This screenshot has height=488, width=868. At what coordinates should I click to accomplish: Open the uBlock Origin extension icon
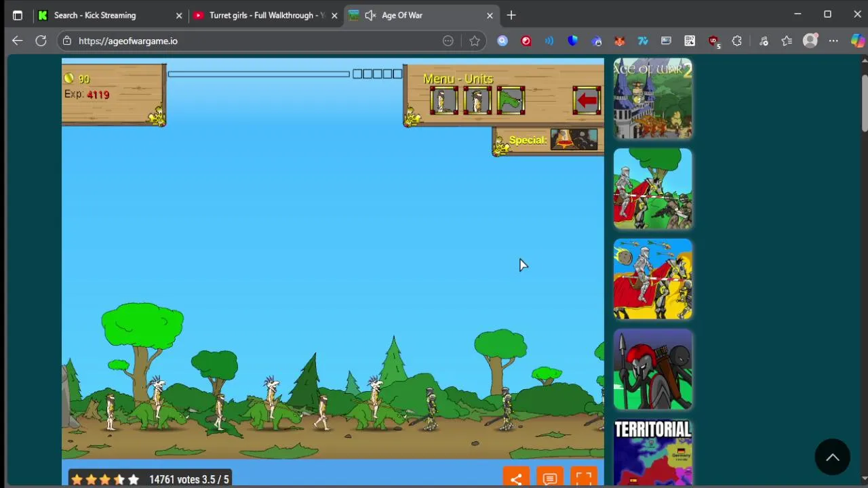click(x=713, y=41)
